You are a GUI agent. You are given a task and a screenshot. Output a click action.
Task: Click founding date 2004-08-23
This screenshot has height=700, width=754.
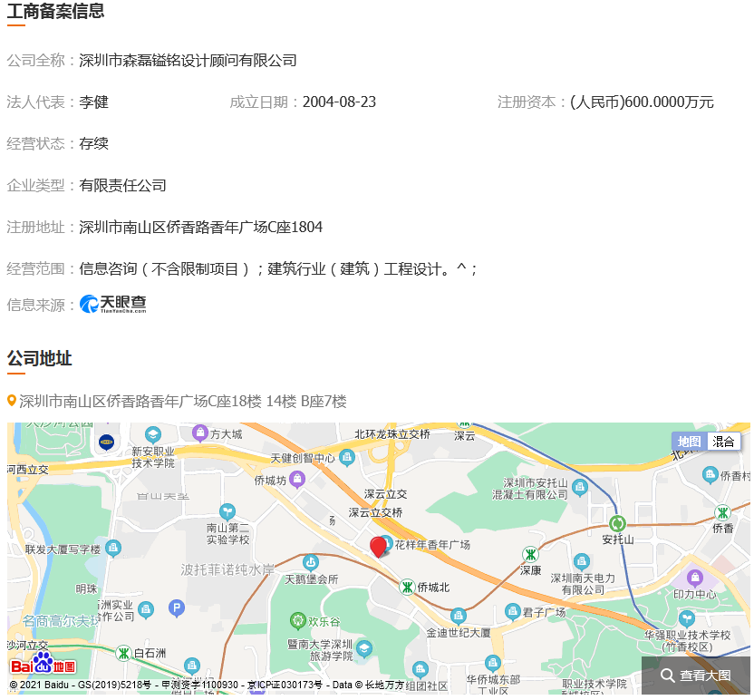point(339,102)
